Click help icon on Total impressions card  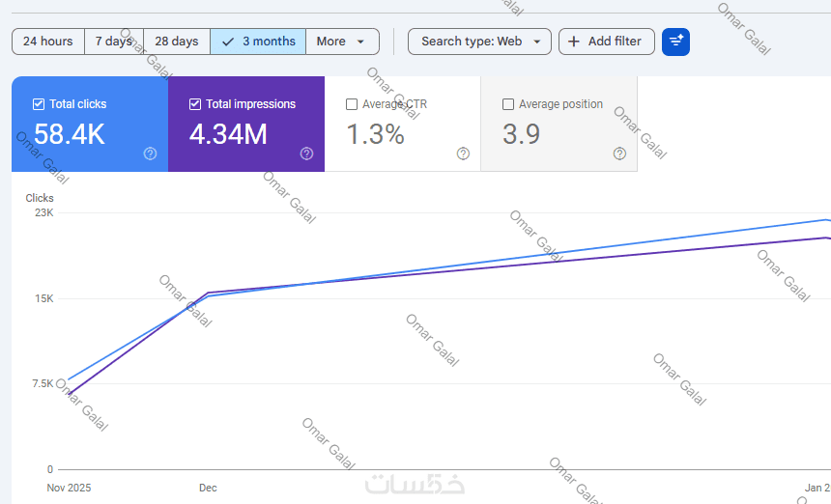pos(306,154)
